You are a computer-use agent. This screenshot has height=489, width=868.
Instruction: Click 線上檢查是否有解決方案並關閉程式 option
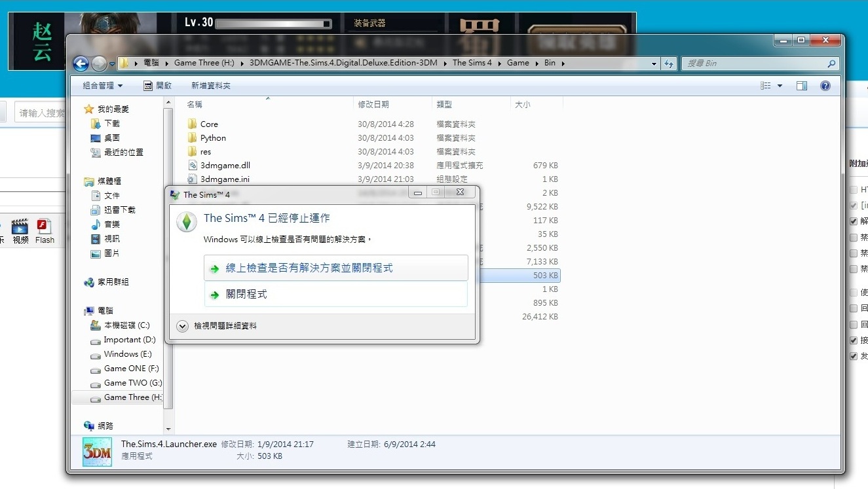point(336,268)
